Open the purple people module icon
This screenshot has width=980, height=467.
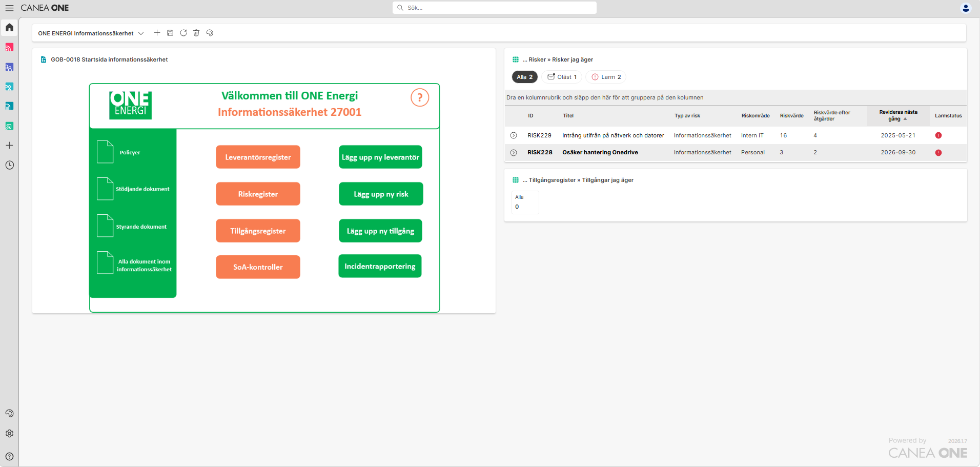click(x=9, y=67)
